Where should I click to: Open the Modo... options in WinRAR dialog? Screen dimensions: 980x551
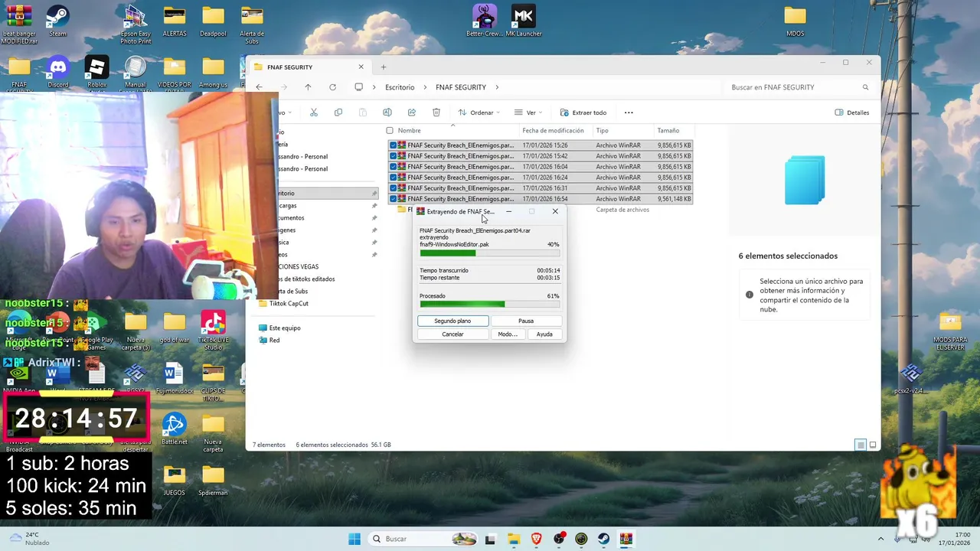508,334
